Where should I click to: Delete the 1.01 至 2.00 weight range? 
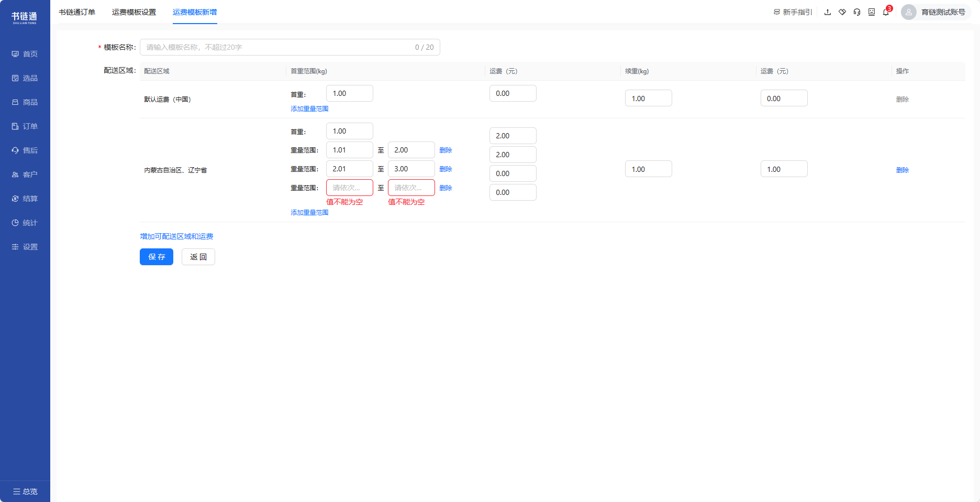(x=446, y=150)
